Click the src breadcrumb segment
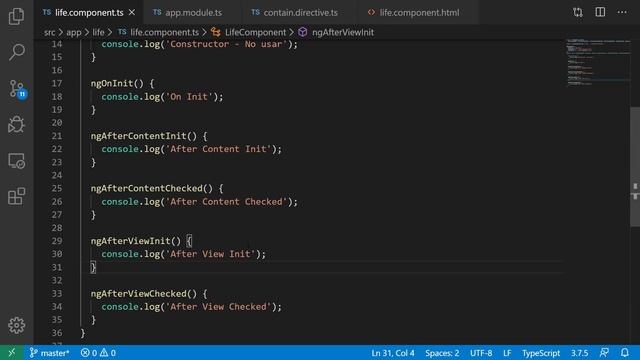Image resolution: width=640 pixels, height=360 pixels. tap(49, 32)
